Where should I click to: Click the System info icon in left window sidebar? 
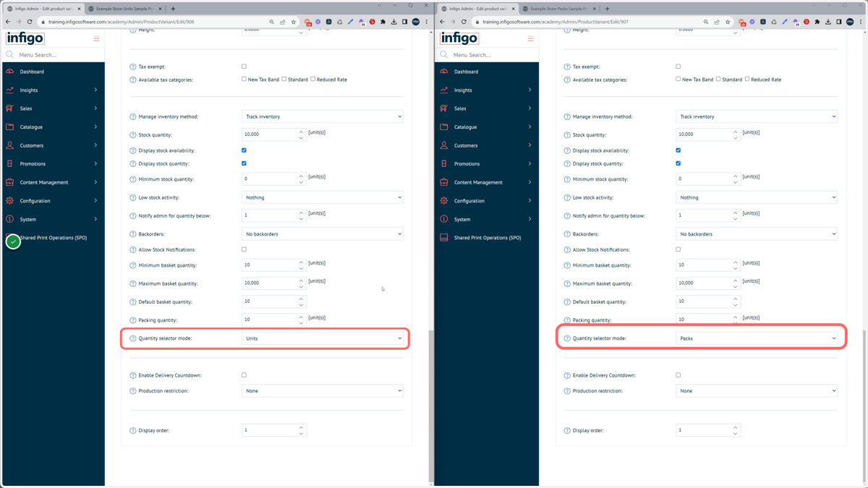tap(10, 219)
